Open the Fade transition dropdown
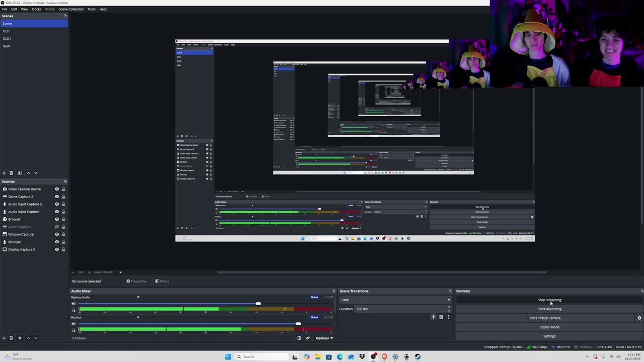Viewport: 644px width, 362px height. 395,300
